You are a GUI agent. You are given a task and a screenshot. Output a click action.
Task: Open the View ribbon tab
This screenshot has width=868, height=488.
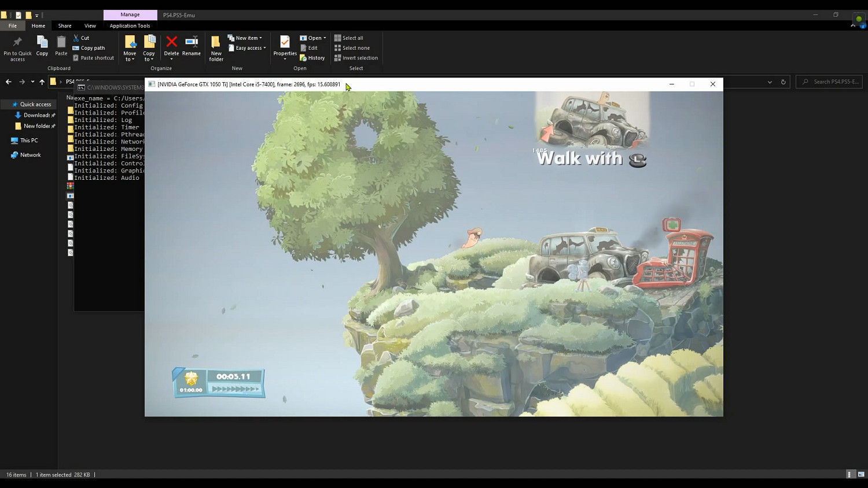click(x=90, y=26)
